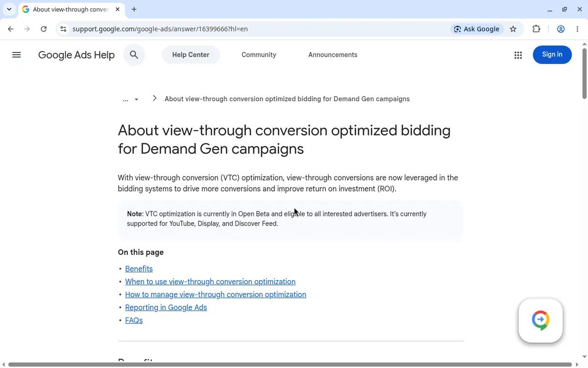588x368 pixels.
Task: Open Chrome's three-dot menu
Action: pos(578,29)
